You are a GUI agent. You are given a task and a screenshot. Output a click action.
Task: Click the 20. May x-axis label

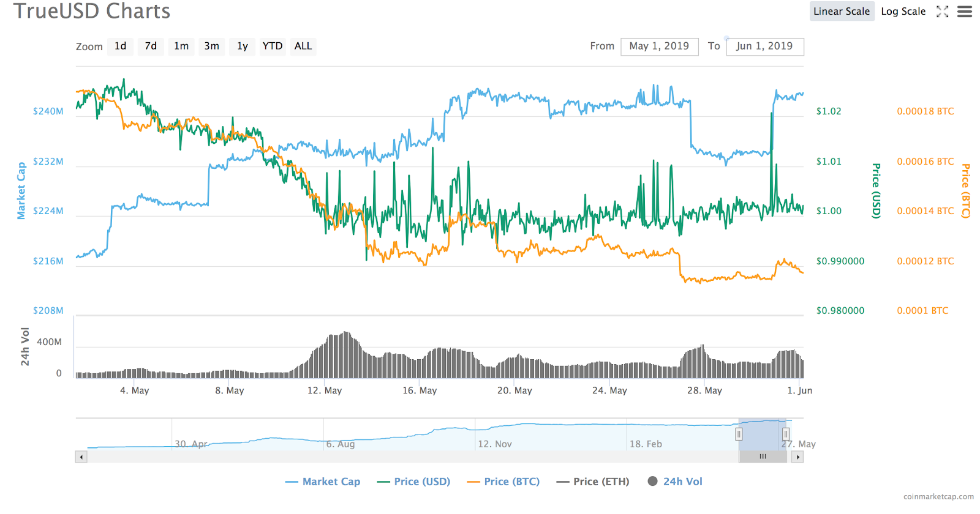point(514,390)
